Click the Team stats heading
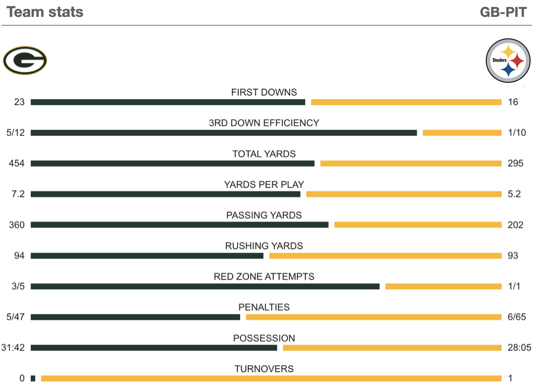This screenshot has width=535, height=392. (x=45, y=12)
